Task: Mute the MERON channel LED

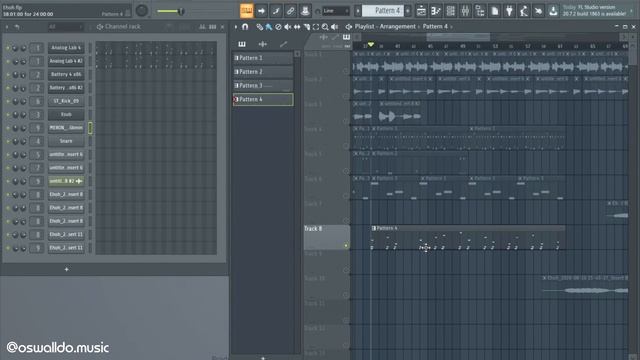Action: tap(8, 128)
